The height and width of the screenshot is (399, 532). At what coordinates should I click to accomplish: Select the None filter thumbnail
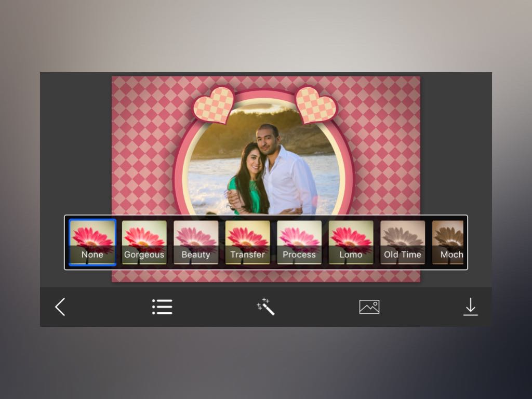pos(92,243)
